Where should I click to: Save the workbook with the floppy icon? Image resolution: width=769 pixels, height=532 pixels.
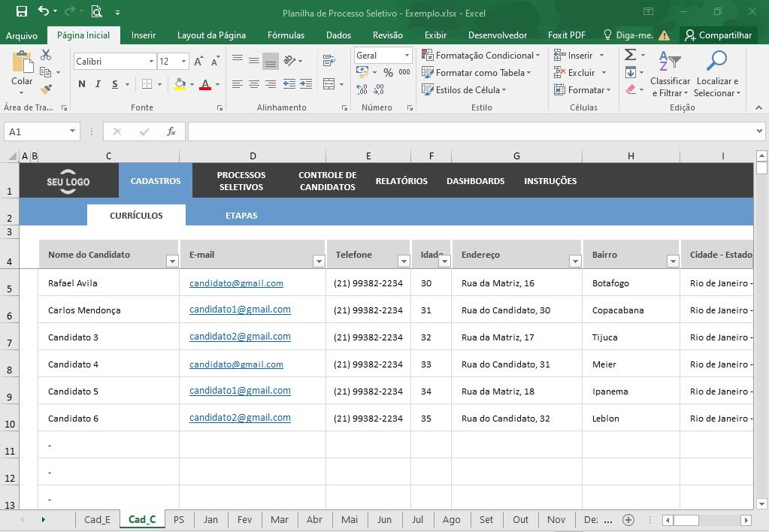(x=22, y=12)
